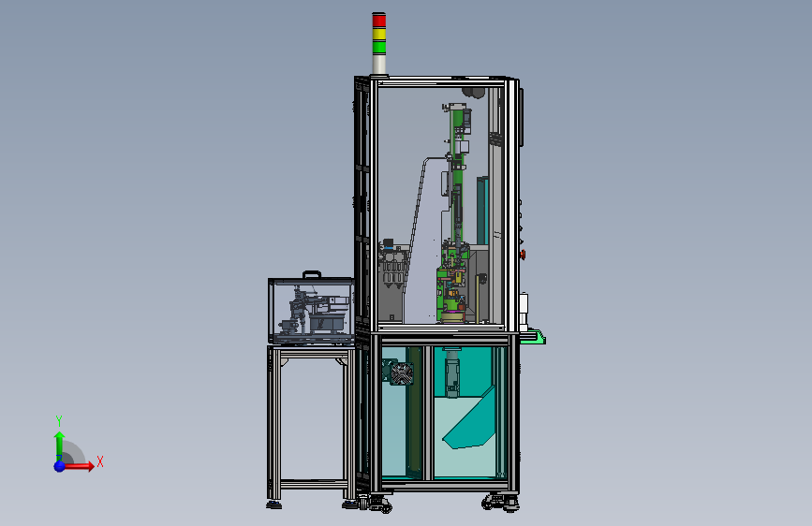The width and height of the screenshot is (812, 526).
Task: Select the yellow lamp of the signal tower
Action: (x=379, y=35)
